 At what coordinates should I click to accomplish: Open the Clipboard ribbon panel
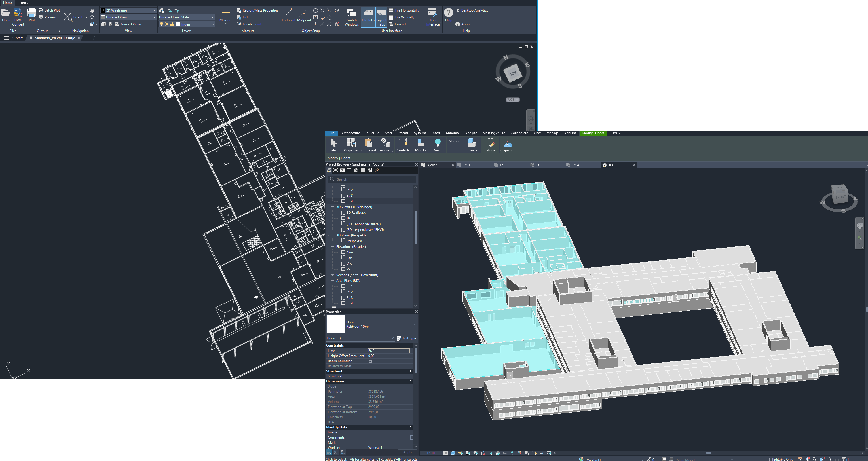tap(368, 145)
